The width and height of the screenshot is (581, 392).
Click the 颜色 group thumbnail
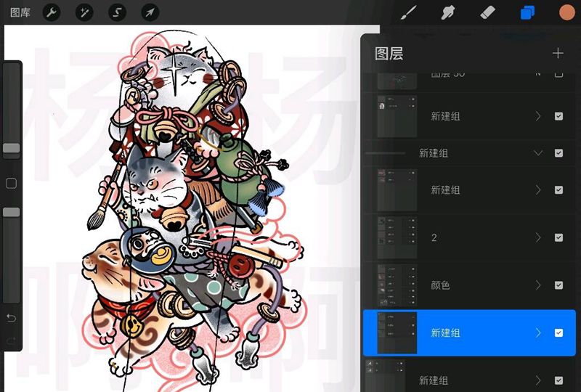click(397, 285)
